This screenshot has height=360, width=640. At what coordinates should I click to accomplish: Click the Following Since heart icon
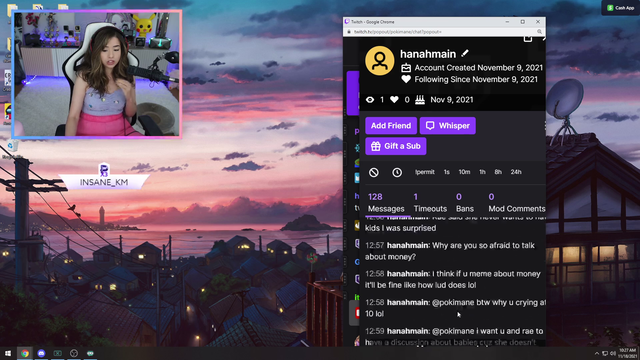(406, 79)
